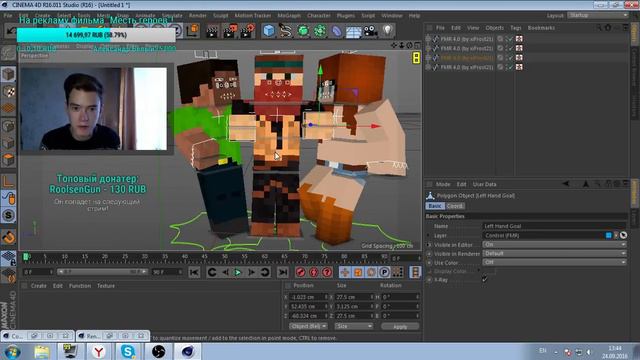Open Object Manager Tags menu
This screenshot has width=640, height=360.
pyautogui.click(x=516, y=28)
